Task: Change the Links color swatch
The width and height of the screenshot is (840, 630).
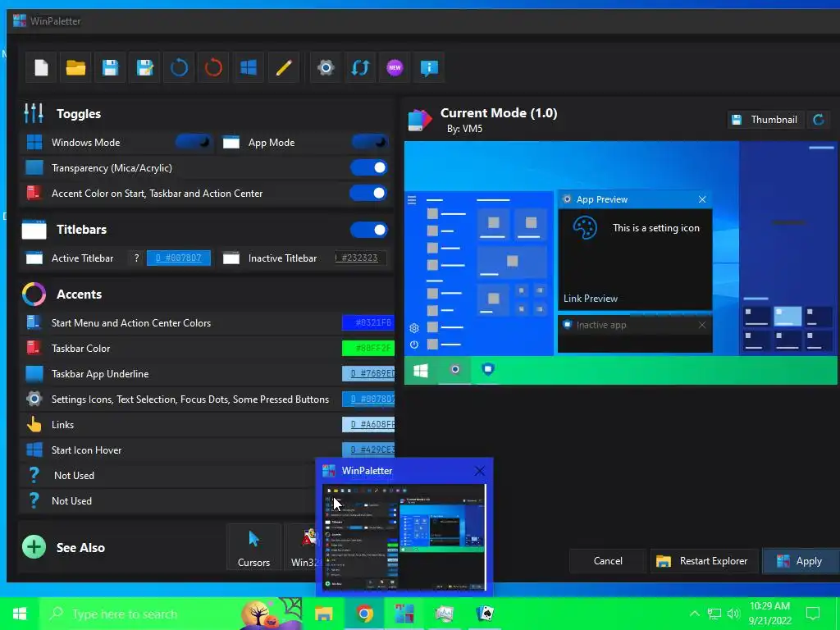Action: 368,424
